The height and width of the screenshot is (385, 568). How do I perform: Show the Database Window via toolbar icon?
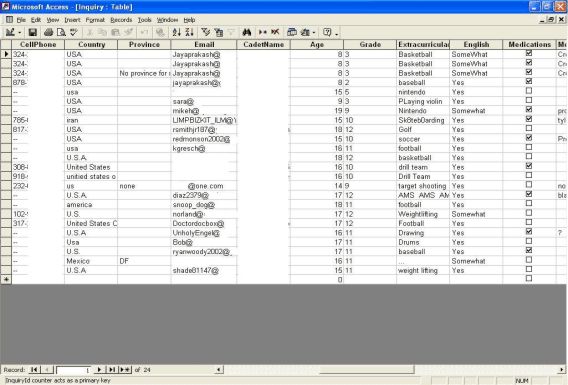pos(292,33)
